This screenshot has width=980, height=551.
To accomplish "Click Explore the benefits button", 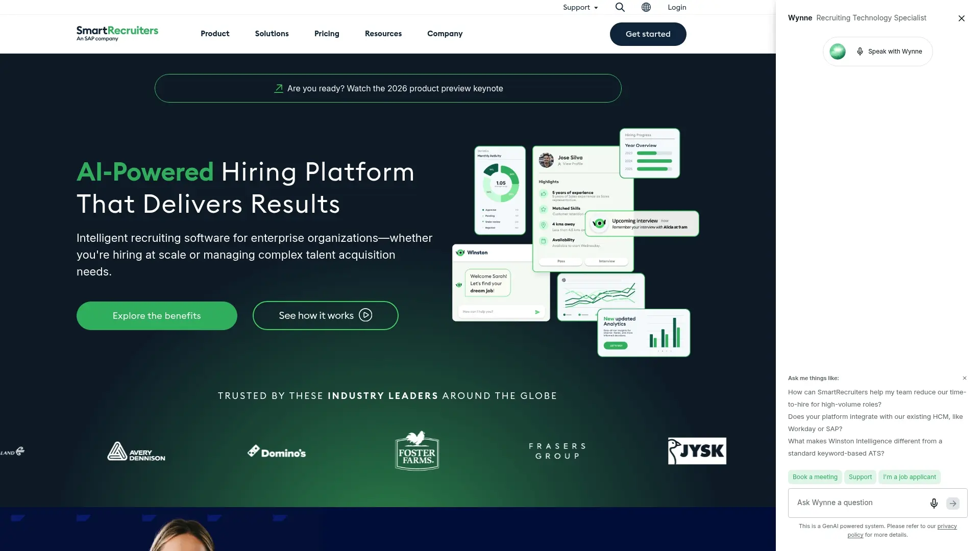I will (x=157, y=316).
